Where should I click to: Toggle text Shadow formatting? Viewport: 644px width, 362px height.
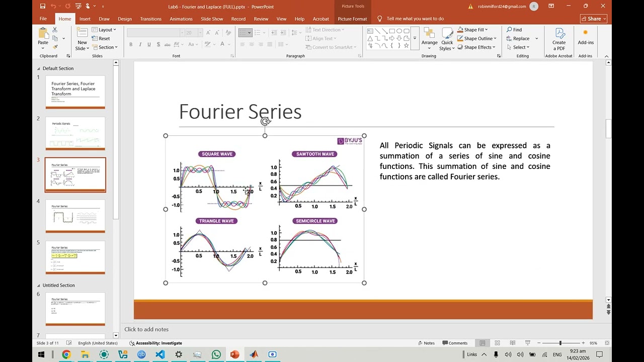click(158, 44)
